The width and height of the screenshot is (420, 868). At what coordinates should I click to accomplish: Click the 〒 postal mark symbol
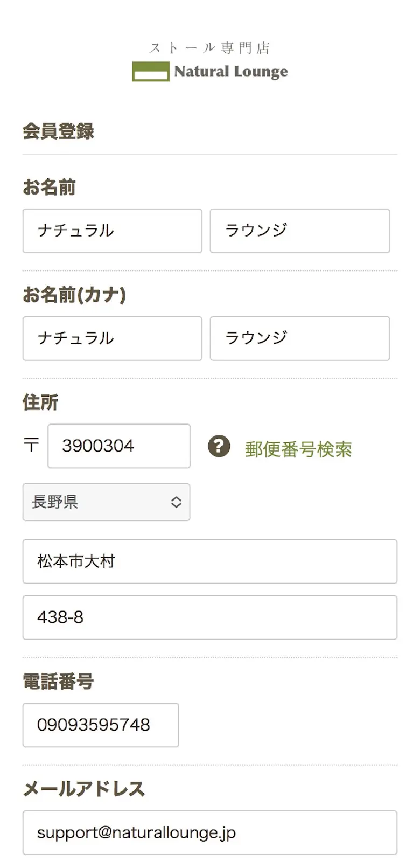31,445
